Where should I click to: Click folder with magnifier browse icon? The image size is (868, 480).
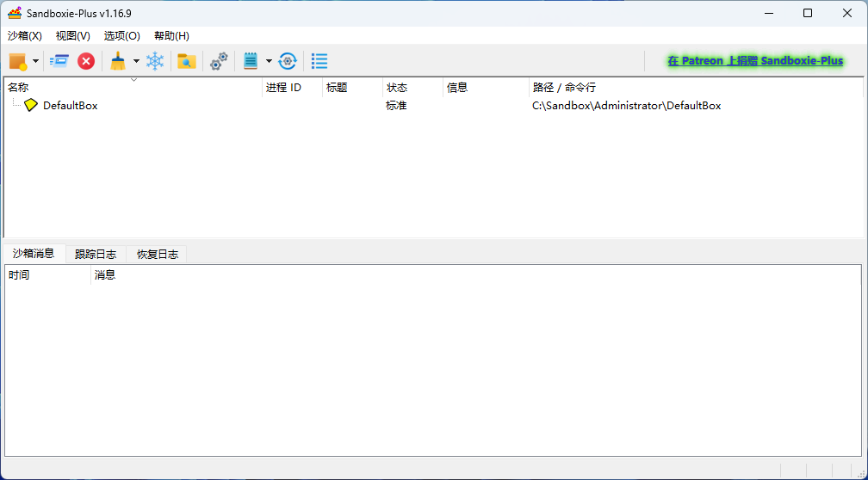point(186,61)
